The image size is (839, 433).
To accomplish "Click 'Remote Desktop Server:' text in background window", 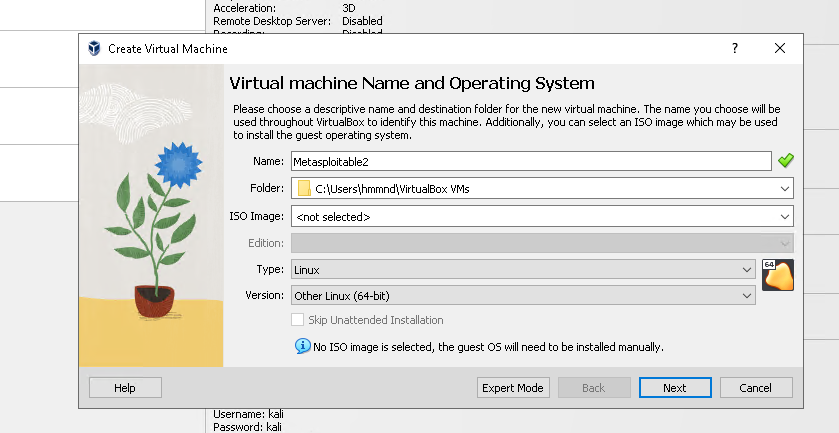I will pos(272,21).
